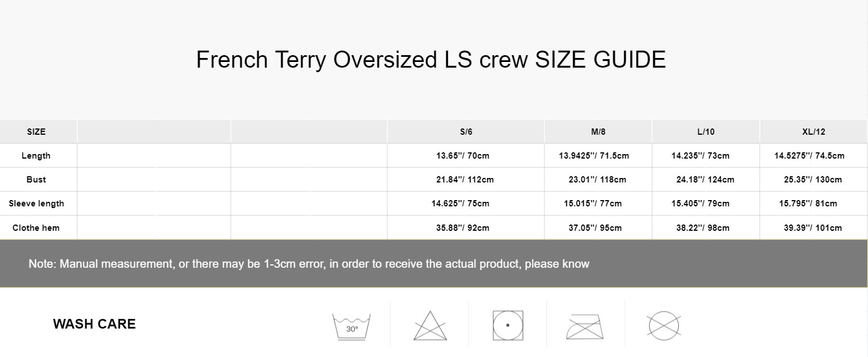Click the Bust row label

click(36, 180)
